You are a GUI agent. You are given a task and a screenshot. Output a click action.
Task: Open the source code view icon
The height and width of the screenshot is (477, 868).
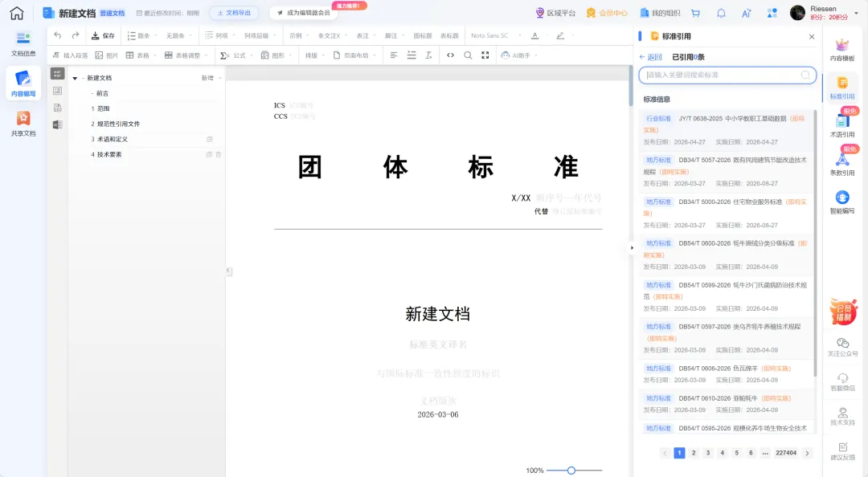(451, 55)
